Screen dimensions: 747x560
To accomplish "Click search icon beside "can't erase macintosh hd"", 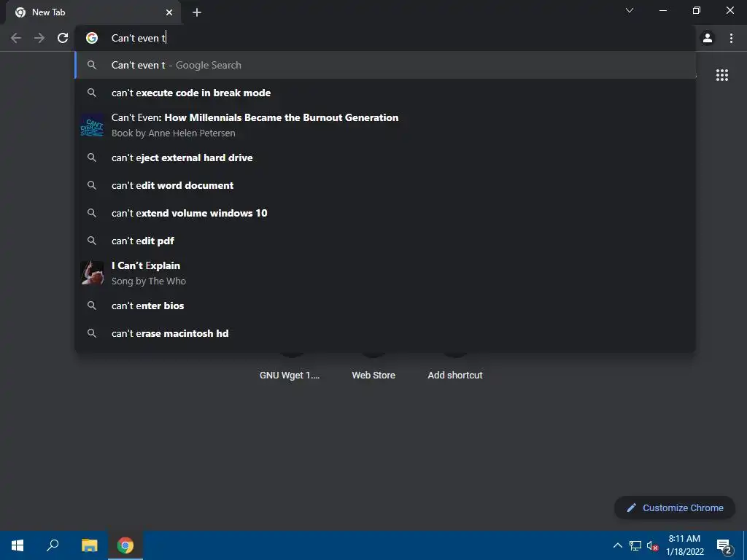I will [x=92, y=333].
